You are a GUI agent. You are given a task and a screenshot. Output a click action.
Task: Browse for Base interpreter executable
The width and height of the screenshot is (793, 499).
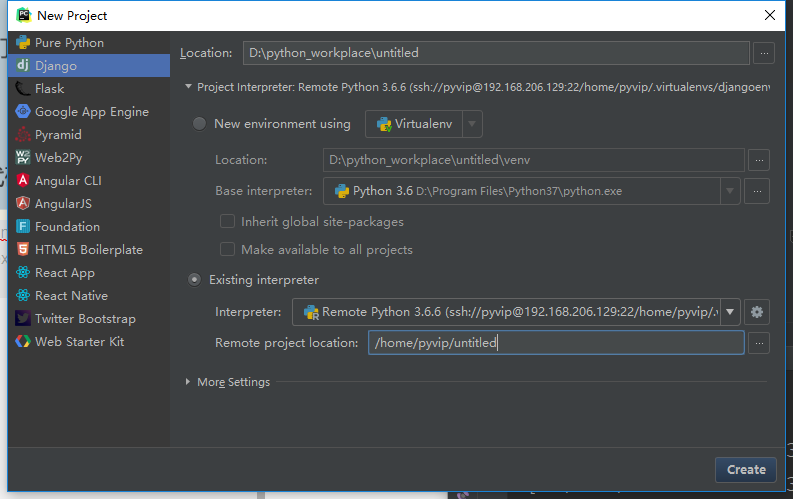pyautogui.click(x=757, y=191)
